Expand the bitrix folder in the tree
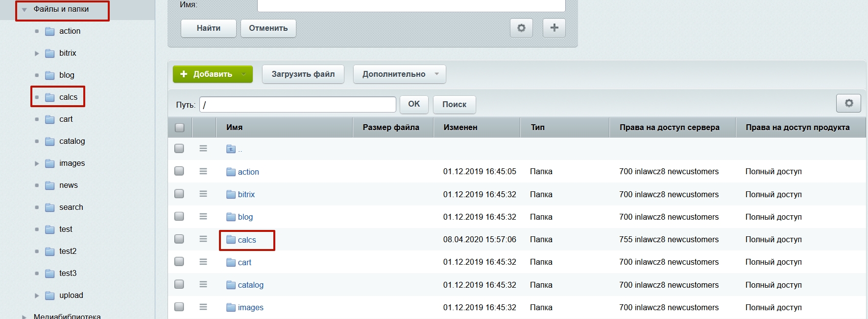 37,53
